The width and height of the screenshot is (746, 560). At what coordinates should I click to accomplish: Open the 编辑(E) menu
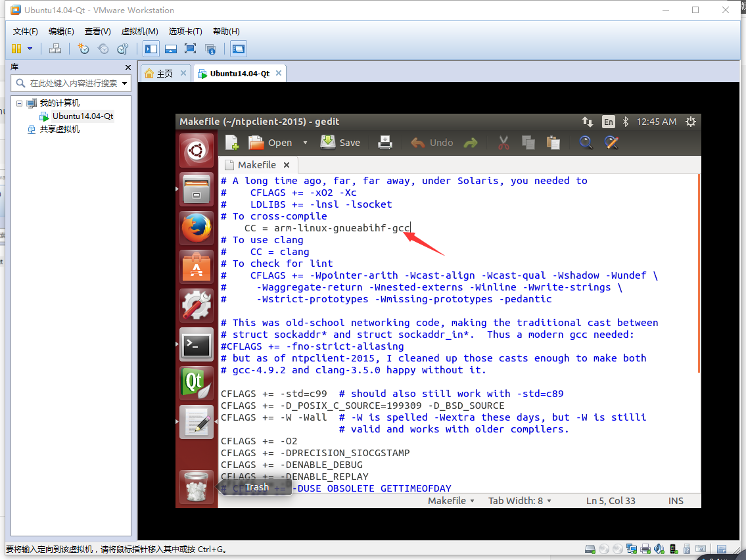click(61, 32)
